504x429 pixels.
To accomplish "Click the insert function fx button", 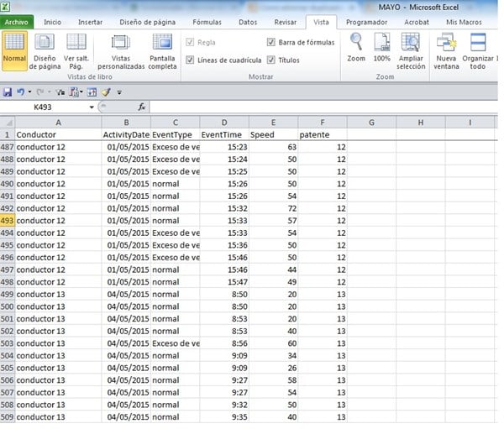I will coord(142,107).
